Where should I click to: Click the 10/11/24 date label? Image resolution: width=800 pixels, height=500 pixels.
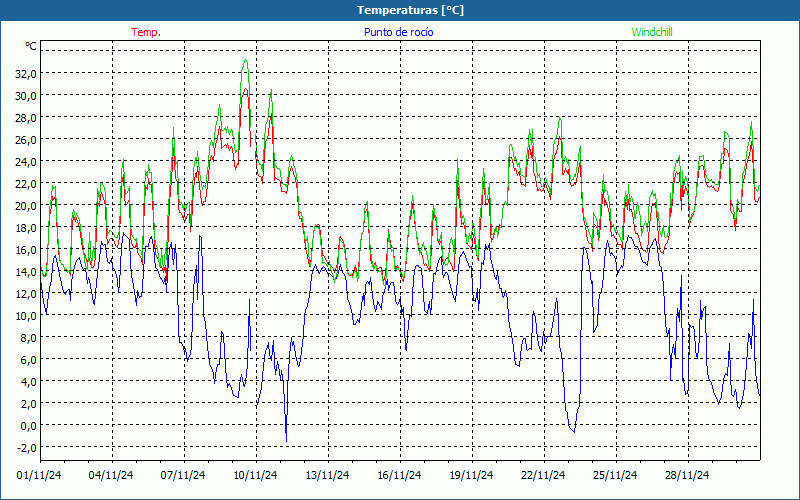point(255,476)
